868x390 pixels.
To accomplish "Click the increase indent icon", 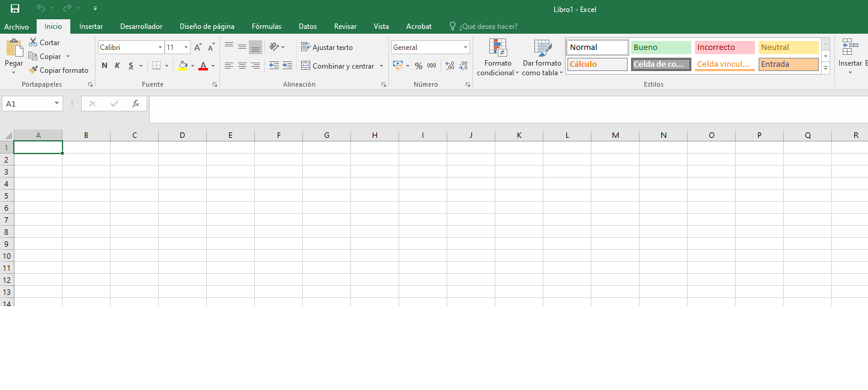I will coord(287,66).
